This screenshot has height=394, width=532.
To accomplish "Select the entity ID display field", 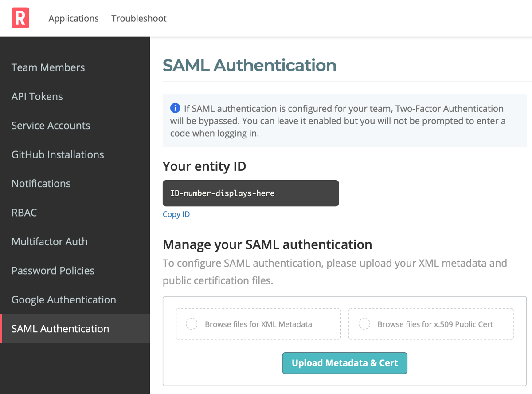I will (250, 193).
